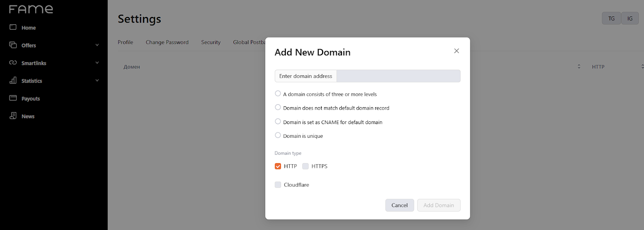This screenshot has height=230, width=644.
Task: Select 'Domain is set as CNAME' radio
Action: 278,121
